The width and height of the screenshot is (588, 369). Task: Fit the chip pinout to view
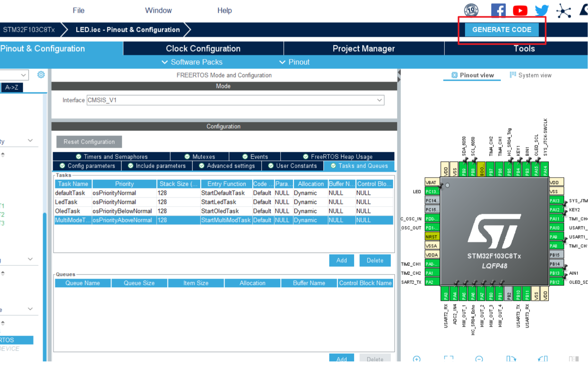click(x=449, y=359)
